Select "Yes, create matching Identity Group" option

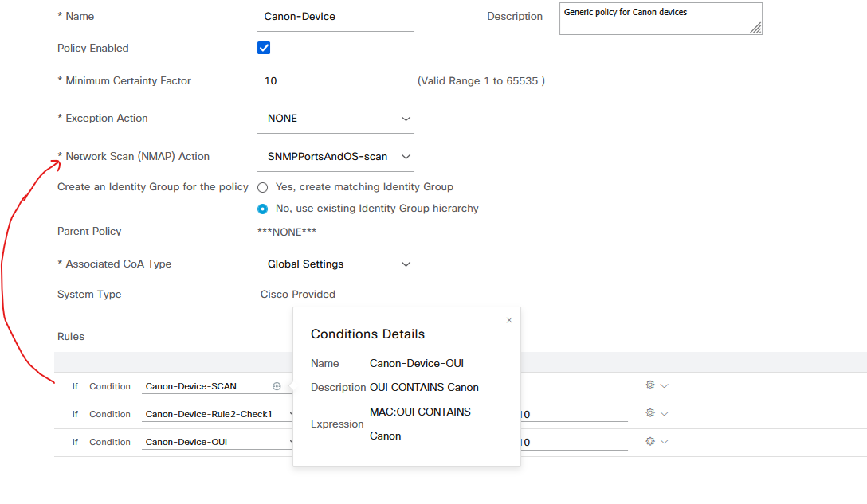coord(262,186)
